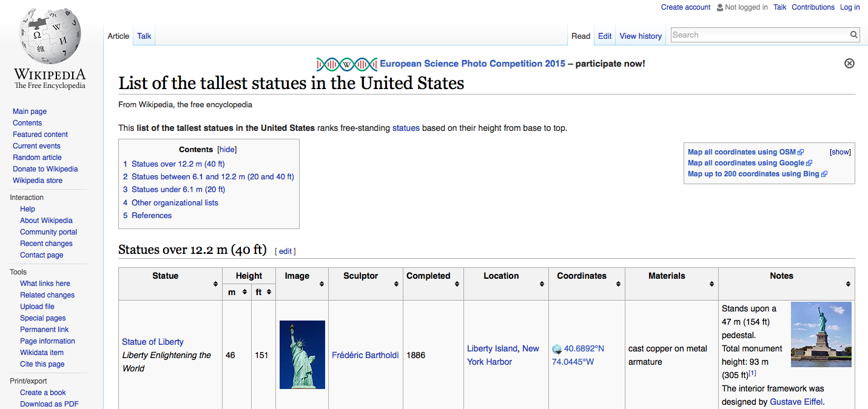Sort table by Notes column
868x409 pixels.
pyautogui.click(x=848, y=284)
